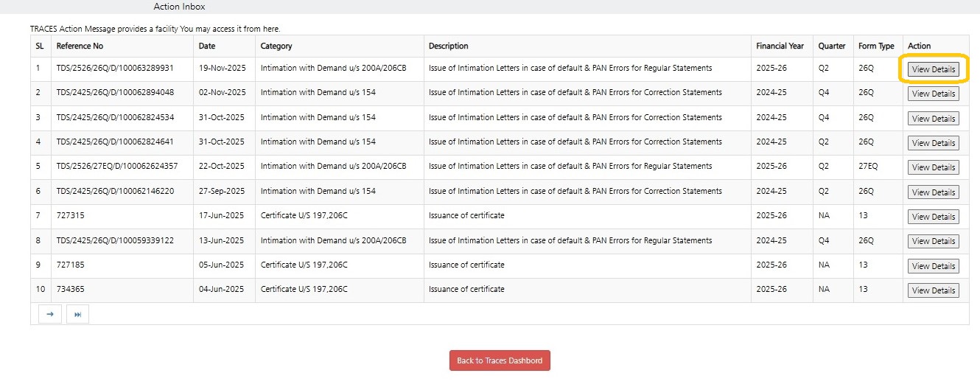View Details for 13-Jun-2025 intimation

(933, 241)
